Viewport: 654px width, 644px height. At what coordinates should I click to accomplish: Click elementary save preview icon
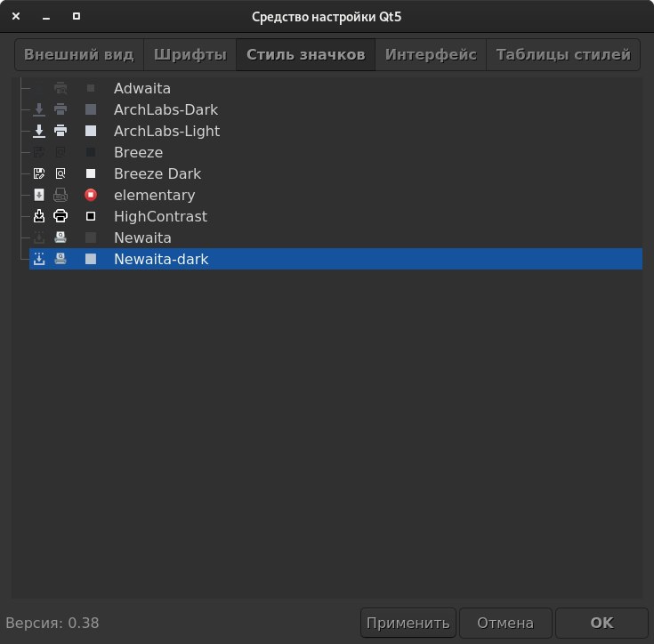pos(39,195)
